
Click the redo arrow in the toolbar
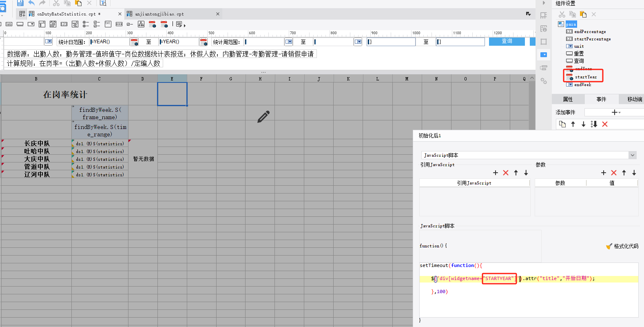[42, 3]
